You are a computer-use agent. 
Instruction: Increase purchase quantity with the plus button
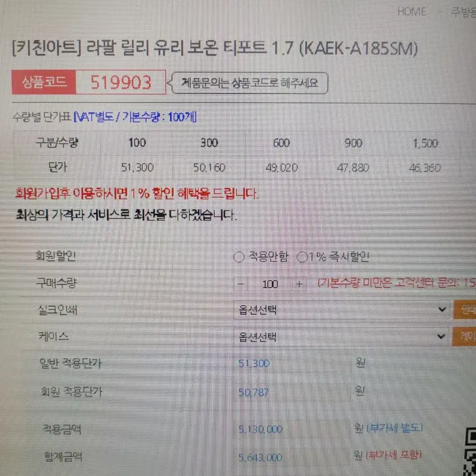pos(299,284)
